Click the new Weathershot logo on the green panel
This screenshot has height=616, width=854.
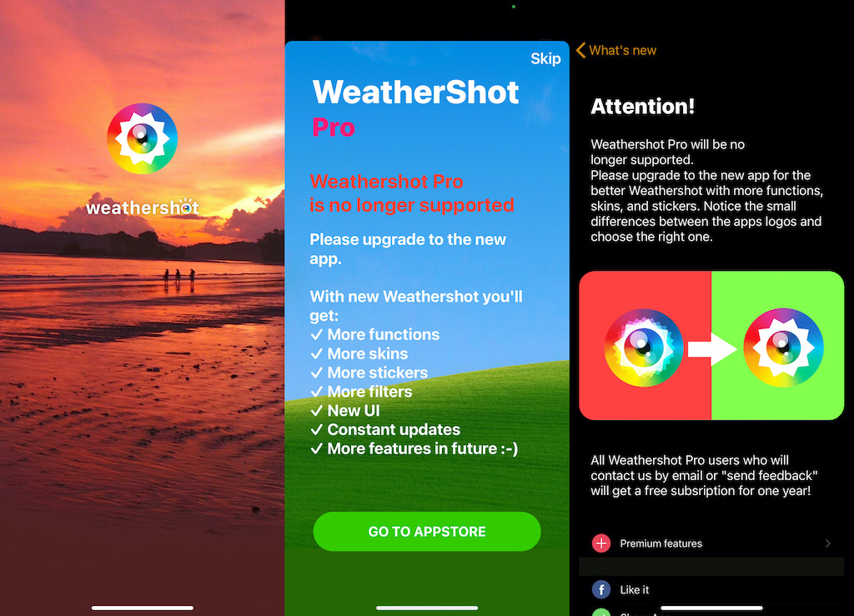pyautogui.click(x=783, y=348)
